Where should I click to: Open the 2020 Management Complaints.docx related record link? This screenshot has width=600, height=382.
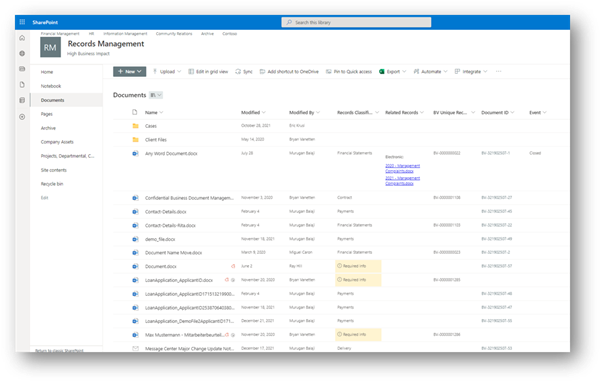click(x=402, y=168)
